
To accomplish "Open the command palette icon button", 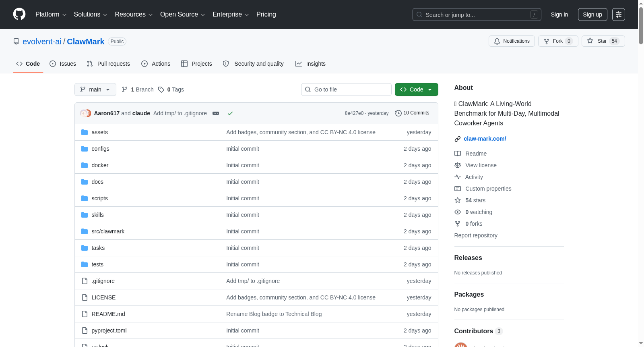I will (619, 15).
